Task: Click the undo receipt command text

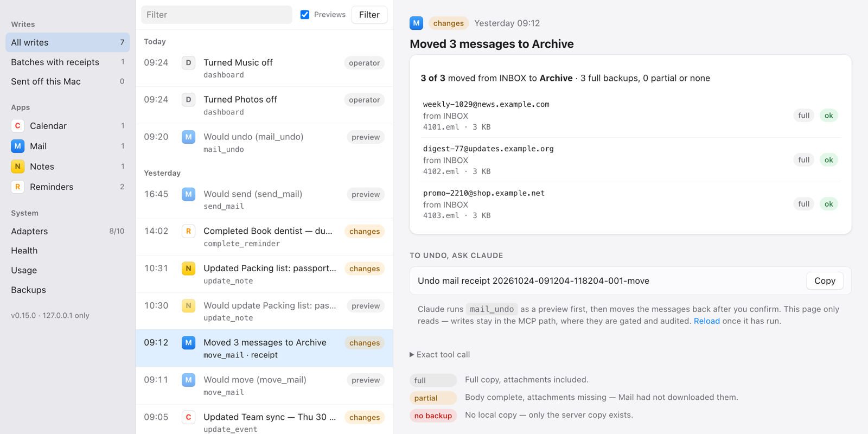Action: click(533, 280)
